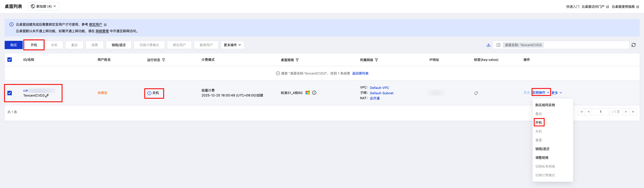Click the info icon beside Windows logo
This screenshot has height=188, width=644.
pyautogui.click(x=314, y=93)
